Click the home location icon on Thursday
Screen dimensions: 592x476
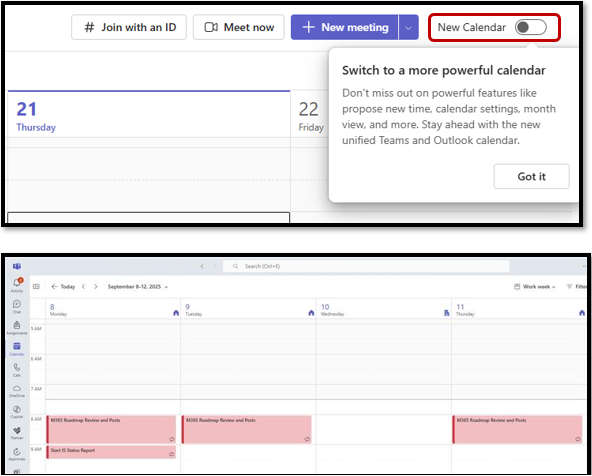click(x=582, y=313)
